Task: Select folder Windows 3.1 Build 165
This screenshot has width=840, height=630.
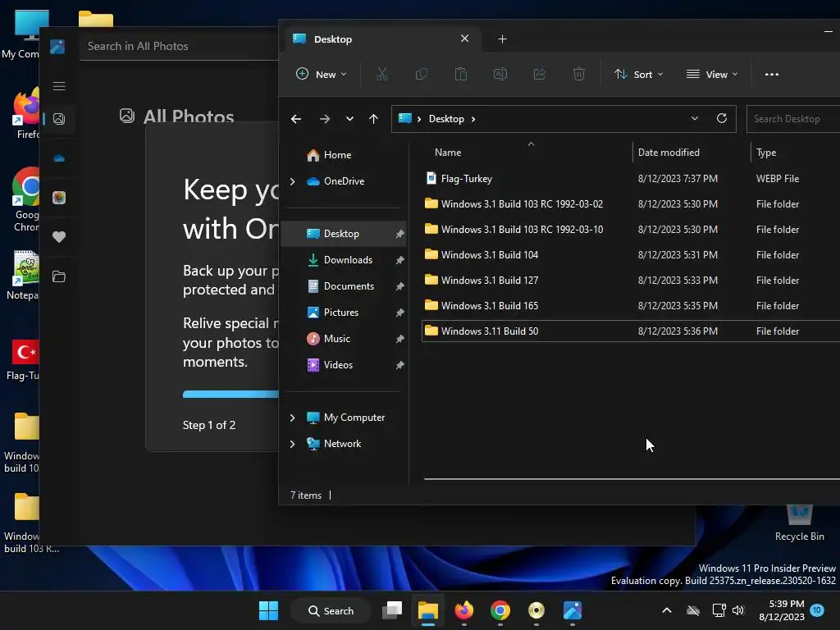Action: pos(631,306)
